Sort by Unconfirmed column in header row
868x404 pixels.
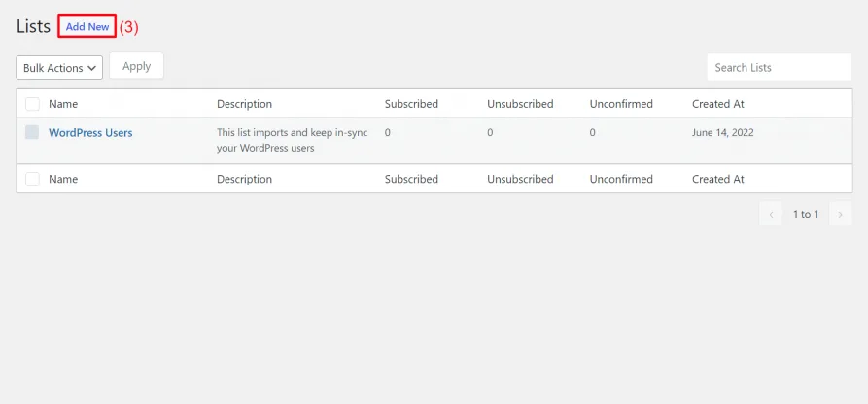(x=621, y=104)
